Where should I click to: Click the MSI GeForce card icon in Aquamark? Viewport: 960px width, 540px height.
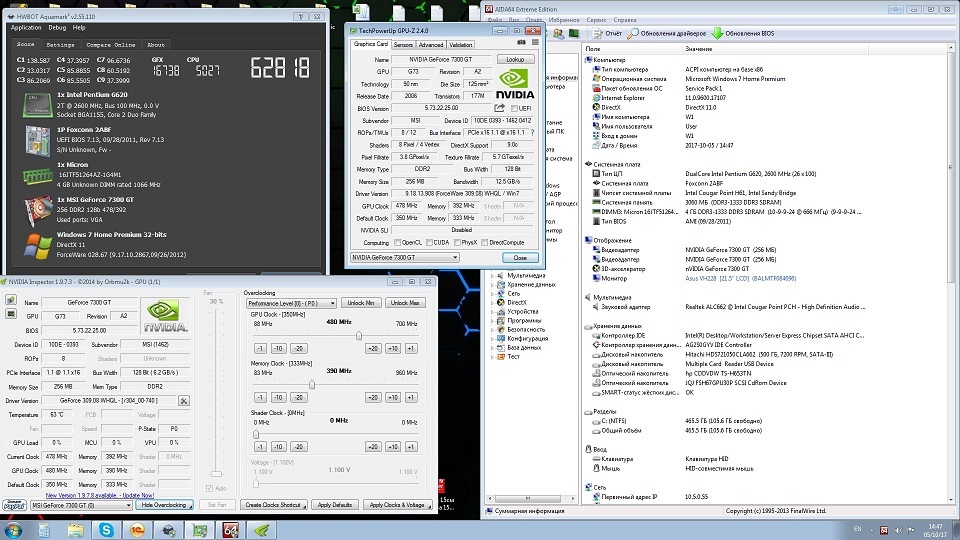[x=37, y=210]
